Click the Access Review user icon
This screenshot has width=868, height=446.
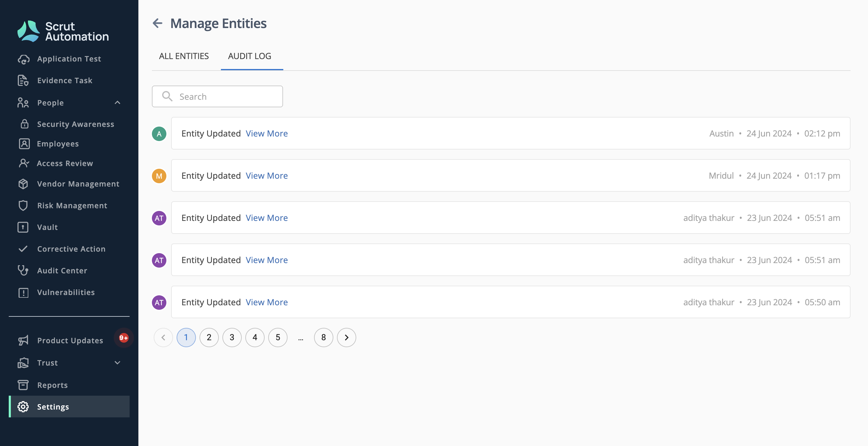pyautogui.click(x=24, y=163)
